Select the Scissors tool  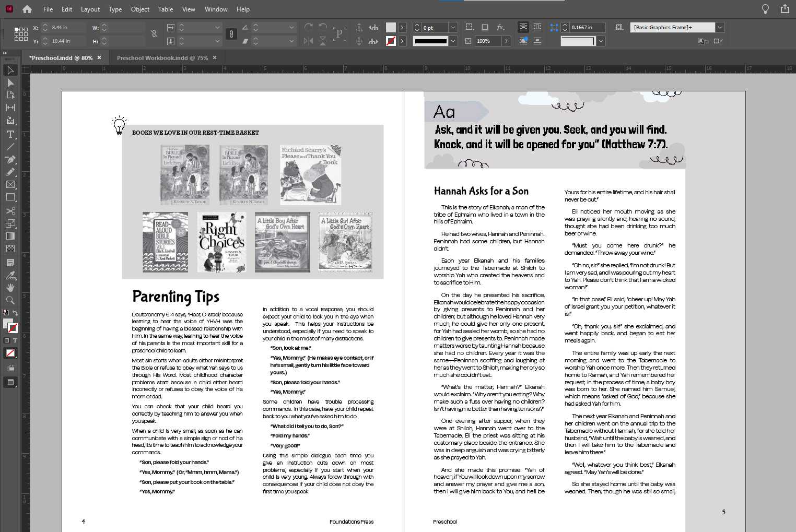(10, 211)
